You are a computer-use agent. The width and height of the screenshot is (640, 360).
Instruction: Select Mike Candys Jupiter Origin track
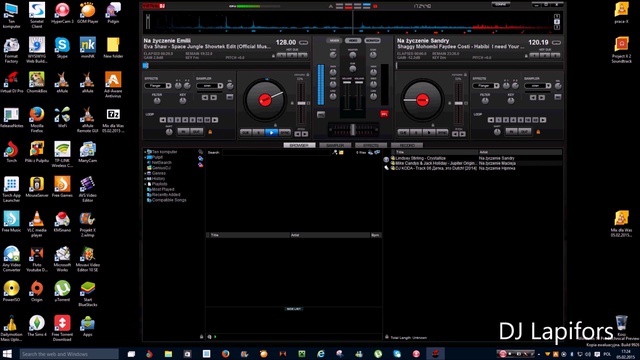pos(434,163)
